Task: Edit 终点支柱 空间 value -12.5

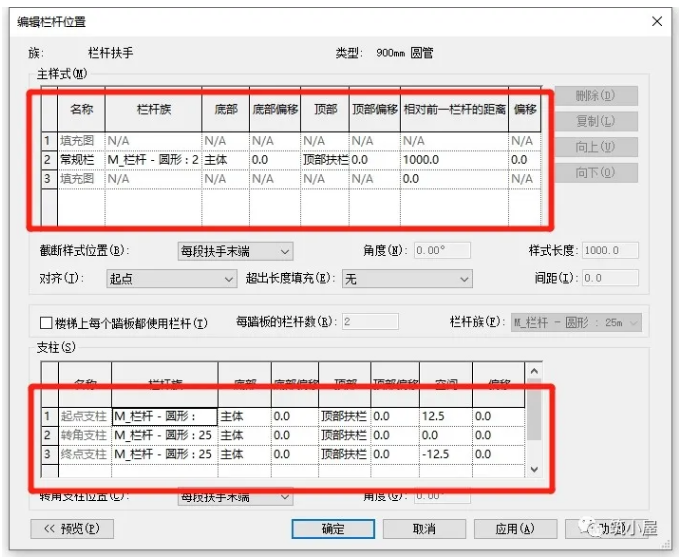Action: coord(444,453)
